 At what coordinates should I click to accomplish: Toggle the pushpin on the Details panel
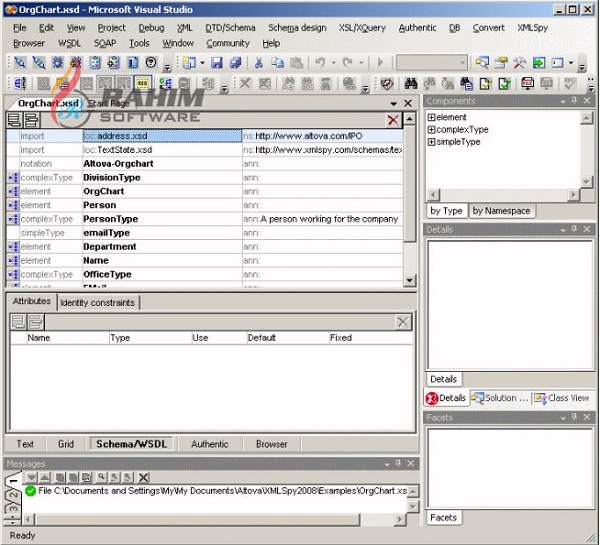[x=574, y=229]
